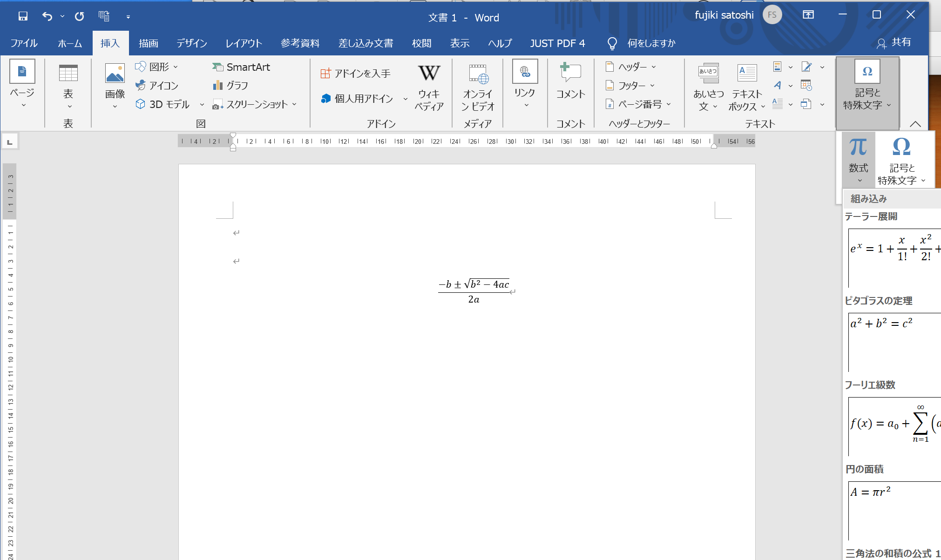
Task: Click the undo arrow icon
Action: point(47,17)
